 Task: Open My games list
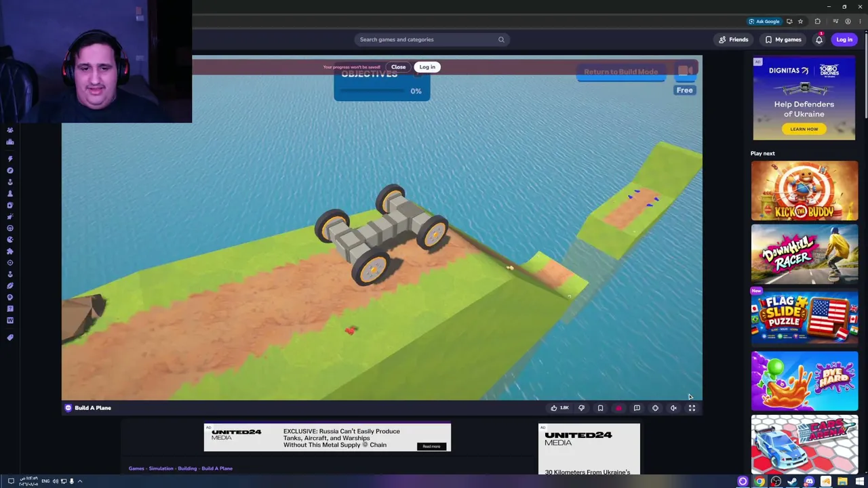783,39
